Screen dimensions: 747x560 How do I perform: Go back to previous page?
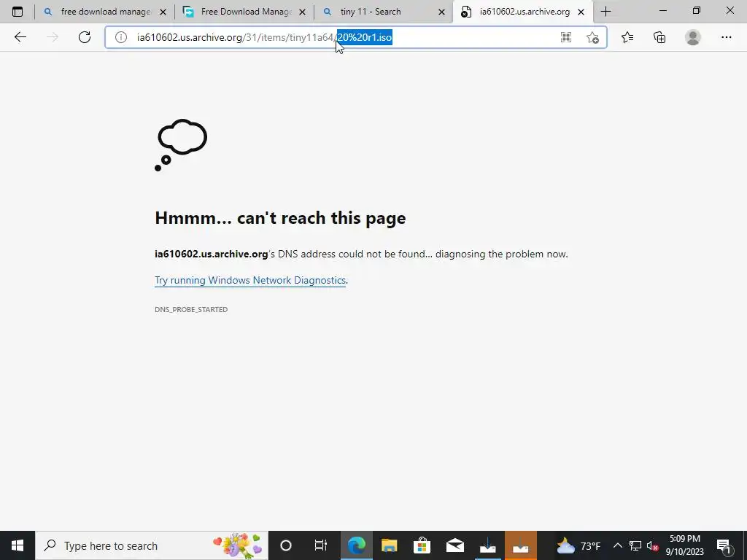20,37
